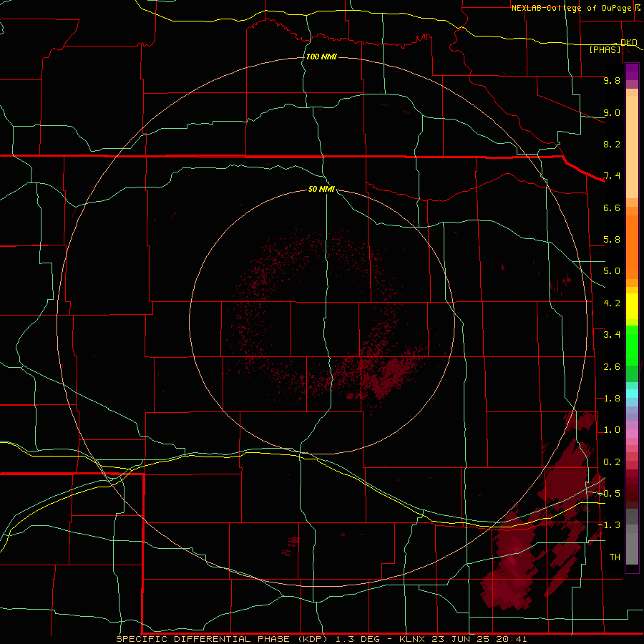Viewport: 644px width, 644px height.
Task: Click the NEXLAB-College of DuPage credit text
Action: pos(571,8)
